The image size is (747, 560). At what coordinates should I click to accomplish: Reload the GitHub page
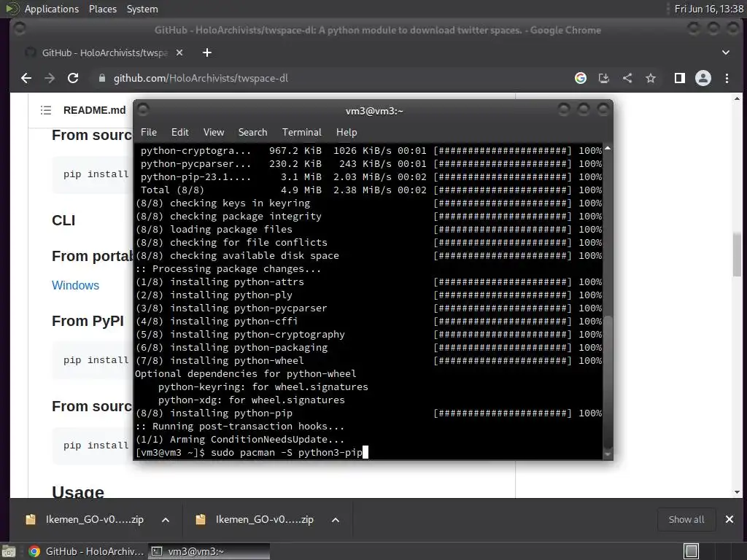click(x=73, y=78)
